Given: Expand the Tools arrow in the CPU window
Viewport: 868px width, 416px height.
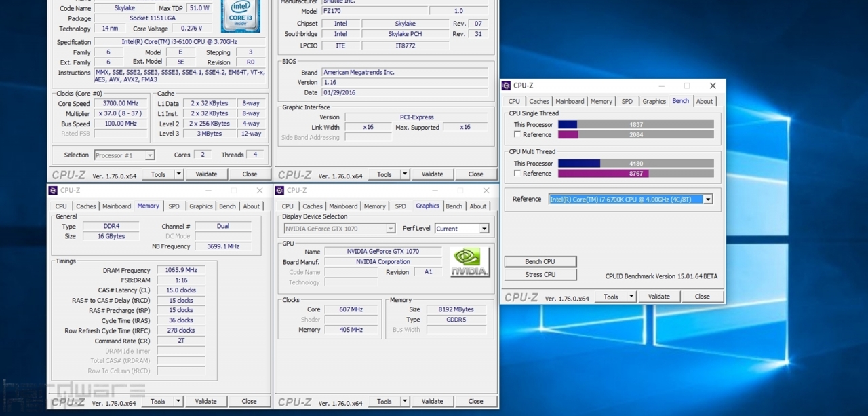Looking at the screenshot, I should pyautogui.click(x=179, y=174).
